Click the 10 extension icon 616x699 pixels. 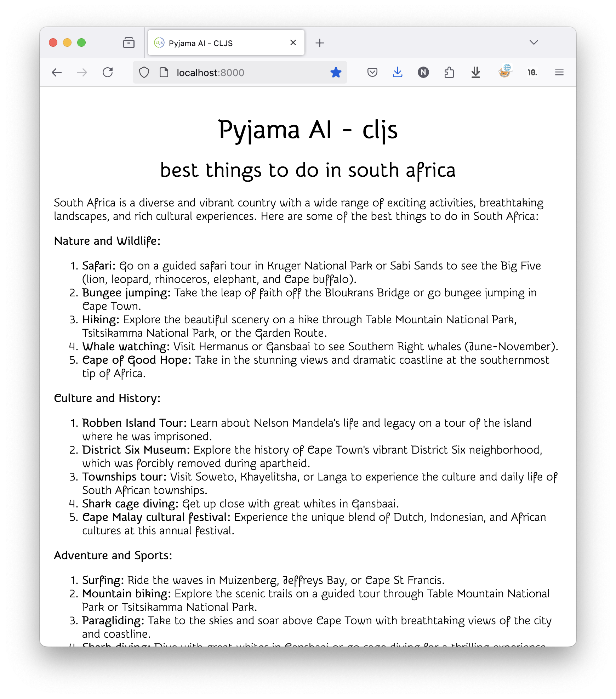[532, 73]
